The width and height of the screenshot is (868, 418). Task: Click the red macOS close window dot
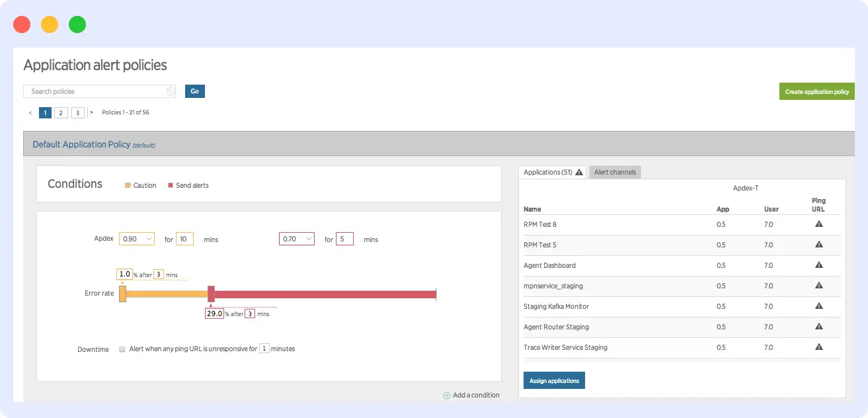(x=22, y=25)
